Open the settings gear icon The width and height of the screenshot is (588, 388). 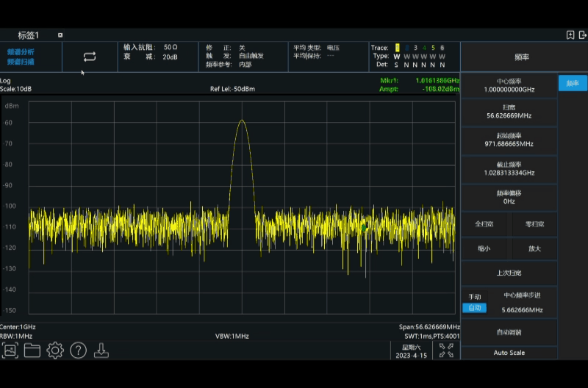click(55, 351)
